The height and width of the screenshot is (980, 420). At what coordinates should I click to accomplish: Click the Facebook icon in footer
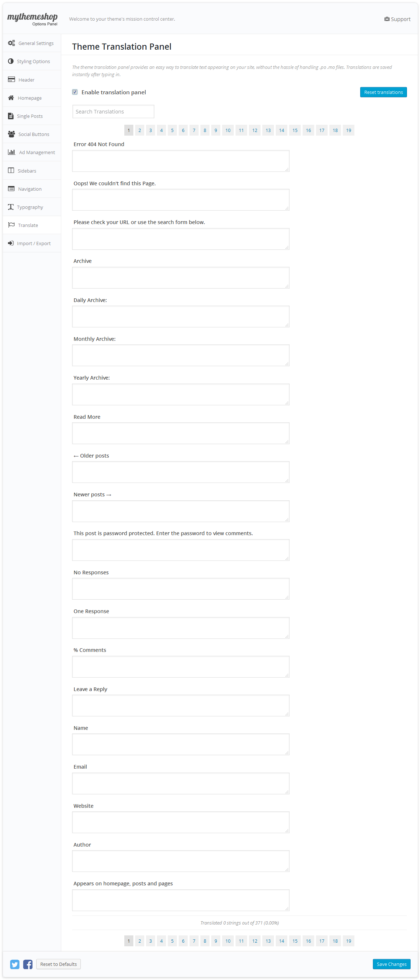click(x=28, y=964)
